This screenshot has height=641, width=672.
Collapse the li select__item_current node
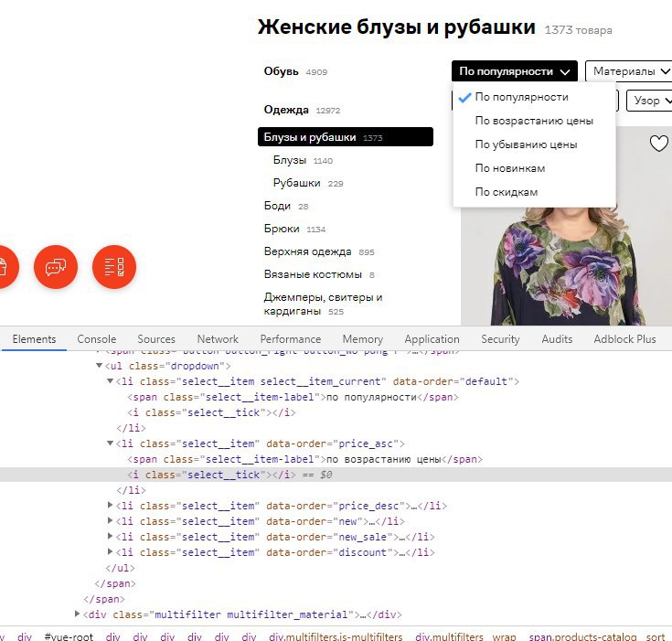point(110,381)
